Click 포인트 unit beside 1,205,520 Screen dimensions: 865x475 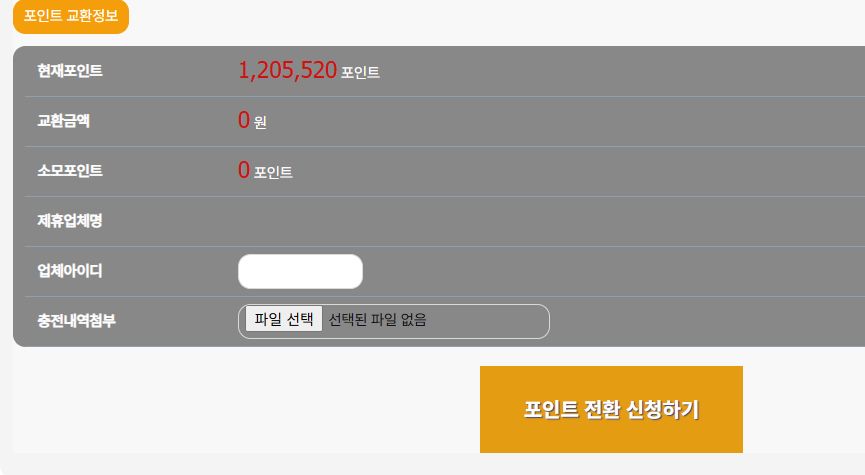[360, 73]
